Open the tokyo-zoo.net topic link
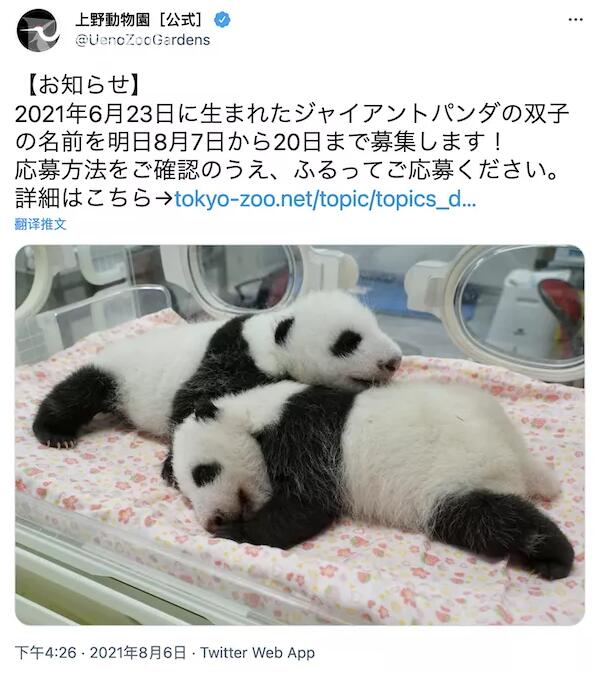597x675 pixels. (325, 199)
